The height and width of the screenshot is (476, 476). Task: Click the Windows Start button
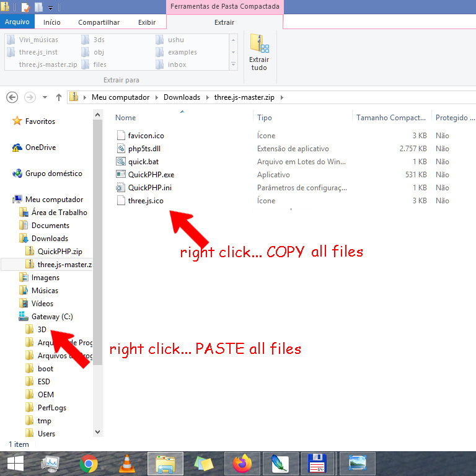(15, 464)
